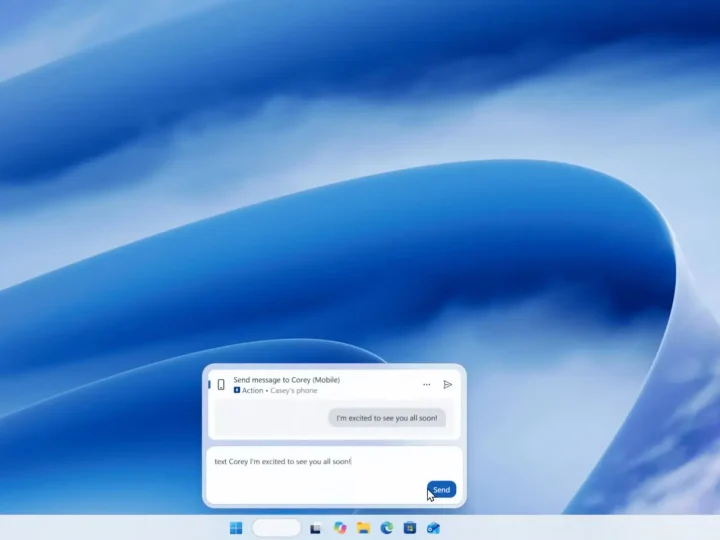720x540 pixels.
Task: Click the paper plane send icon
Action: point(448,384)
